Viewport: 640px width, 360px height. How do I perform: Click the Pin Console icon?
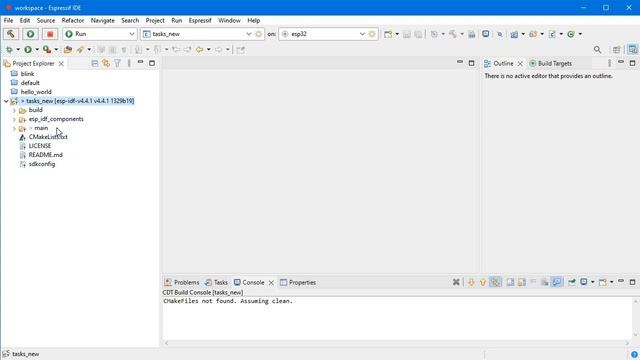(572, 282)
